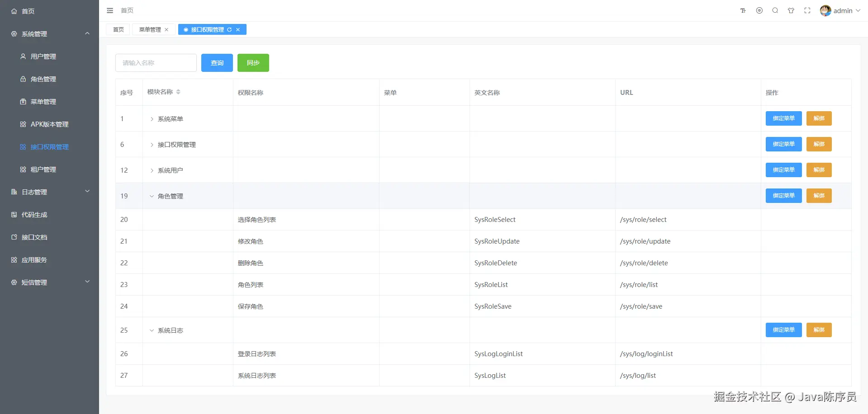Expand the 系统菜单 module row
This screenshot has width=868, height=414.
[152, 119]
